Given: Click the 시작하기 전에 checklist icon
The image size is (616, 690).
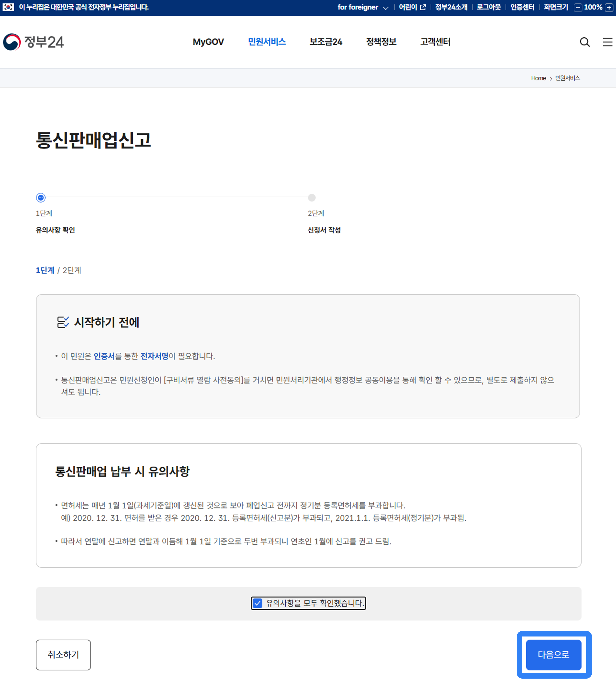Looking at the screenshot, I should (x=63, y=322).
